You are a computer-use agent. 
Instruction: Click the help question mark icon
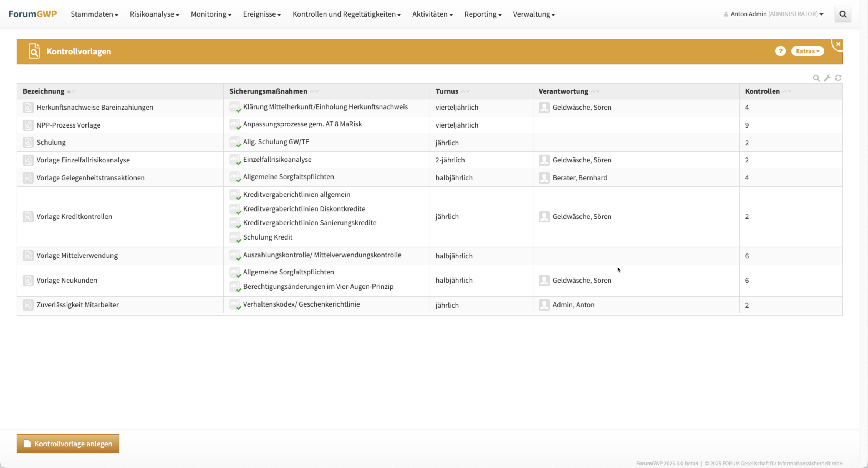(780, 51)
